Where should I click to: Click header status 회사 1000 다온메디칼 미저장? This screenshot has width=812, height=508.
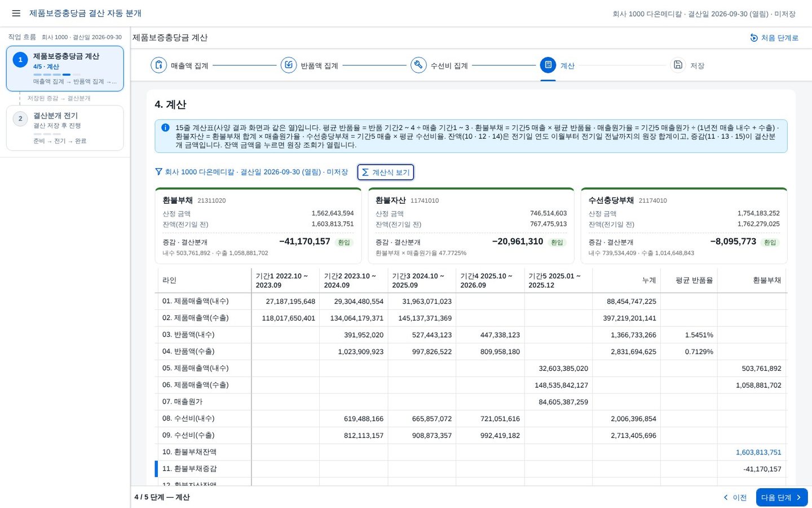pos(704,14)
